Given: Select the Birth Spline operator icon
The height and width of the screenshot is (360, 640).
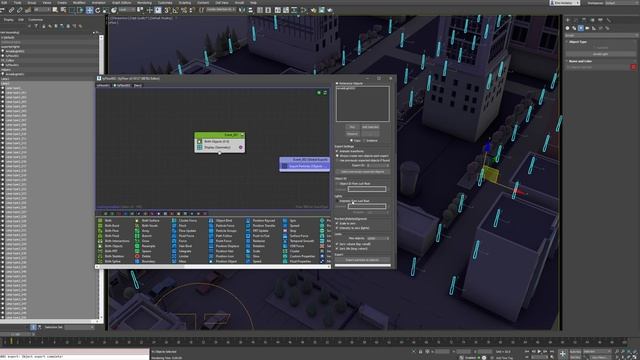Looking at the screenshot, I should click(x=100, y=261).
